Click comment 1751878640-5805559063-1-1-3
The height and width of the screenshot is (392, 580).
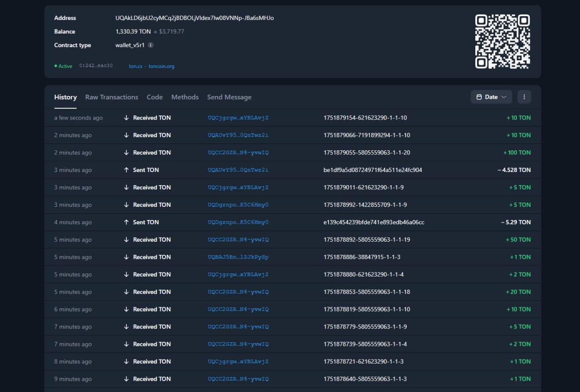(365, 379)
